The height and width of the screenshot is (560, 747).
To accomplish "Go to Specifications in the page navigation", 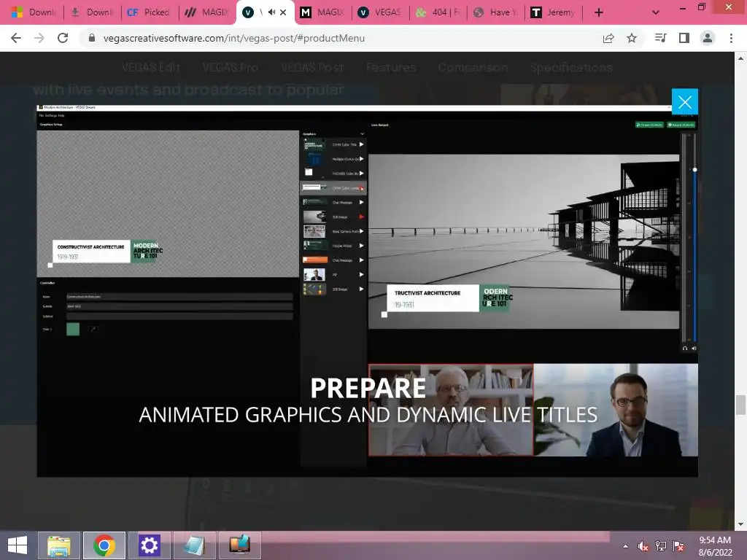I will (571, 68).
